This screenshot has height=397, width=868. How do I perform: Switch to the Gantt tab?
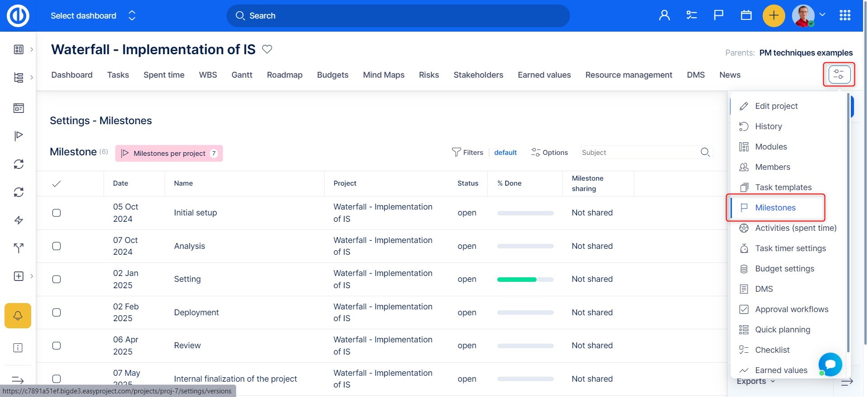coord(242,75)
